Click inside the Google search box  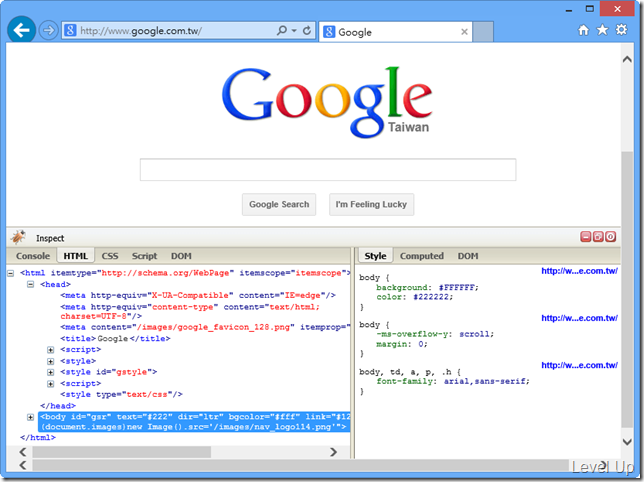[x=328, y=170]
